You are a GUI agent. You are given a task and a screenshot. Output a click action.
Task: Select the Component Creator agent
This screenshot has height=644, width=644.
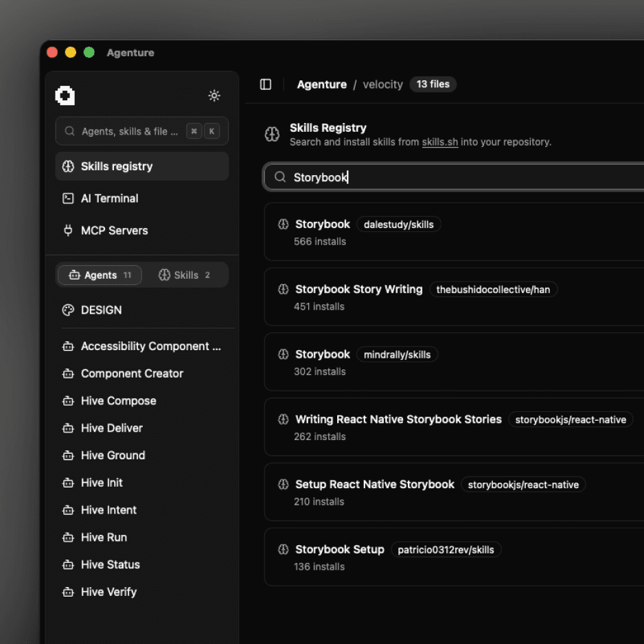click(141, 373)
